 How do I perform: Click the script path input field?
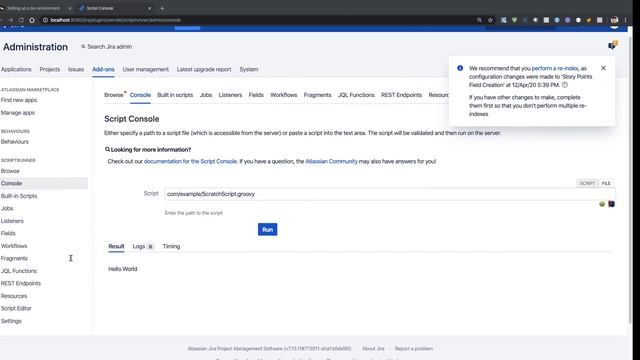pos(390,194)
